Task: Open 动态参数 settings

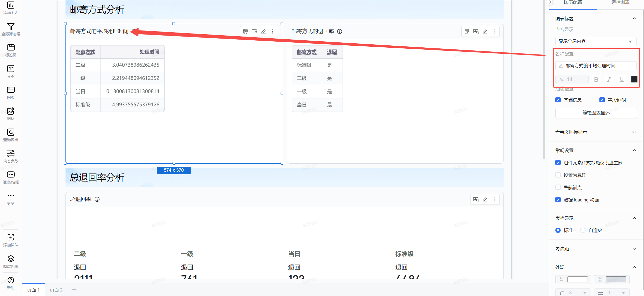Action: tap(11, 156)
